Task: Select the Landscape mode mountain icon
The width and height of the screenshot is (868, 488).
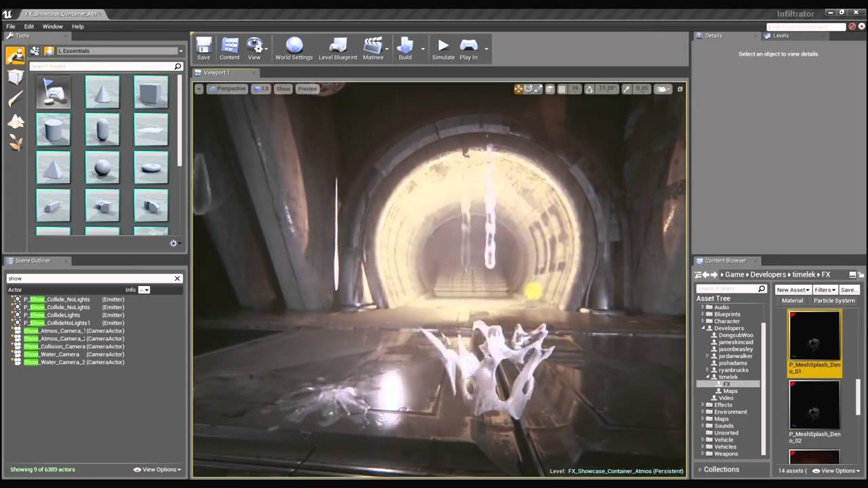Action: click(15, 121)
